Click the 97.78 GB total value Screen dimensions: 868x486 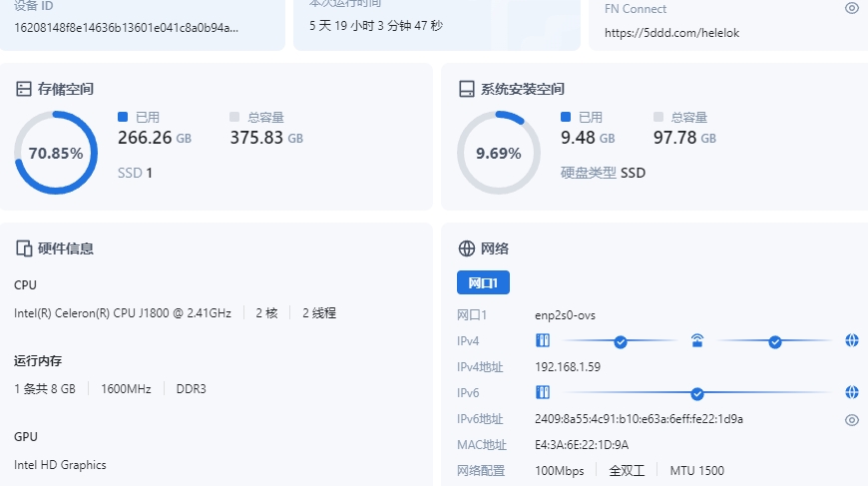pos(684,138)
